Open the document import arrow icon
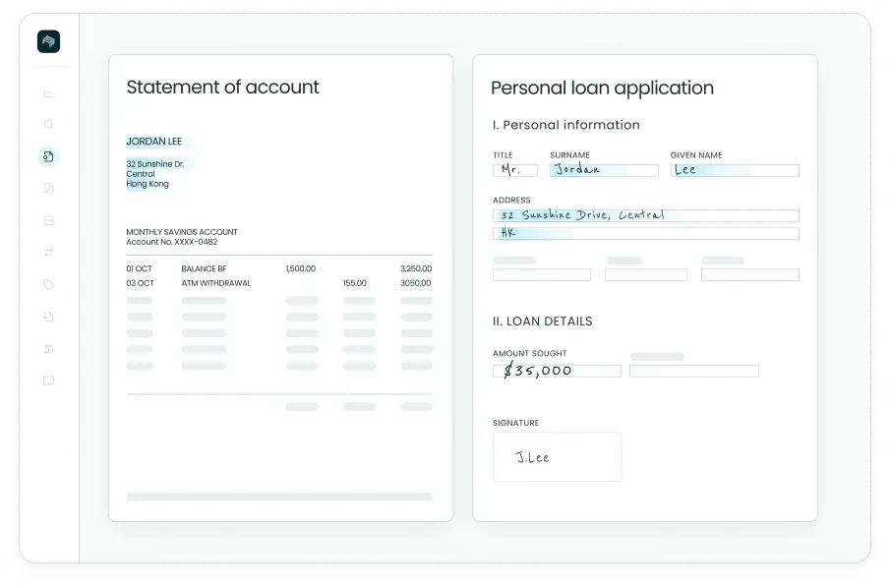 click(49, 317)
